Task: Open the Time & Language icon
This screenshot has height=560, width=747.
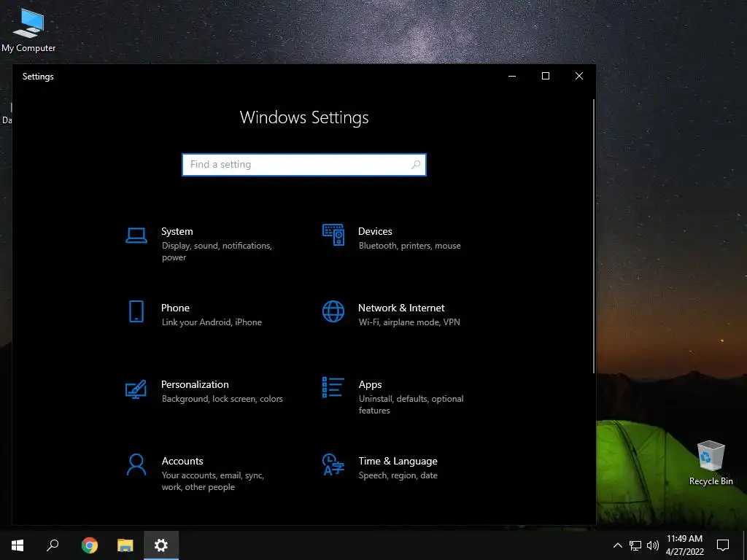Action: pos(333,464)
